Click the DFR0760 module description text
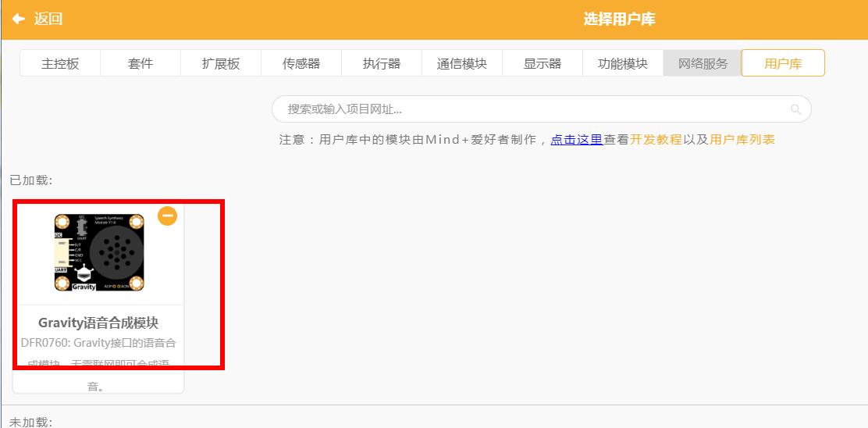The width and height of the screenshot is (868, 428). (98, 364)
